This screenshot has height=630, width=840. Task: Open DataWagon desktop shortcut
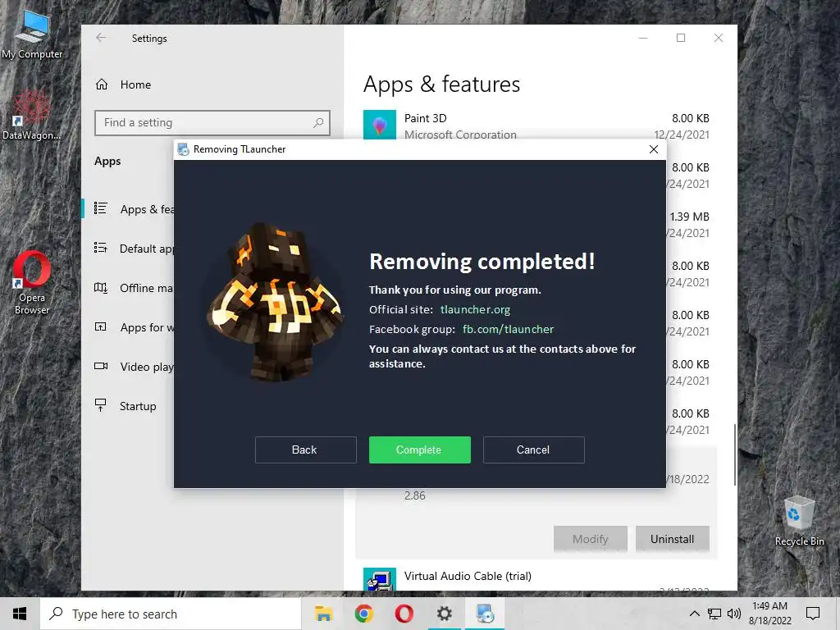31,115
